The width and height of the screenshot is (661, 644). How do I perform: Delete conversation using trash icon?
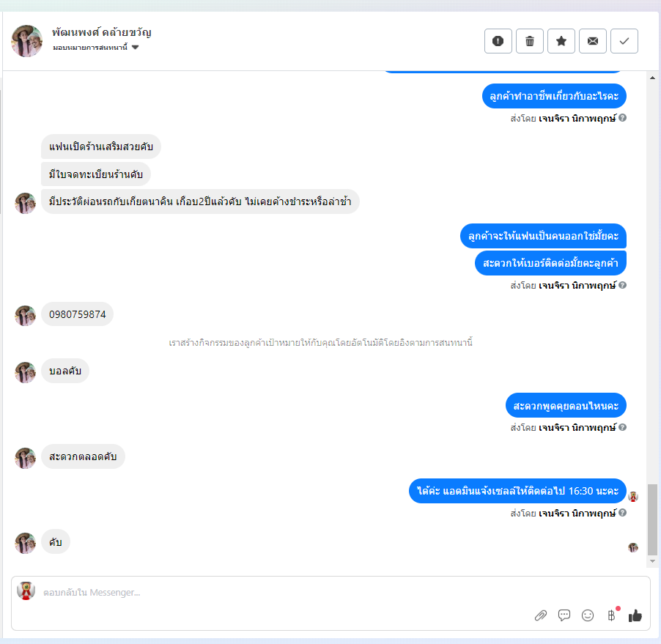click(530, 41)
